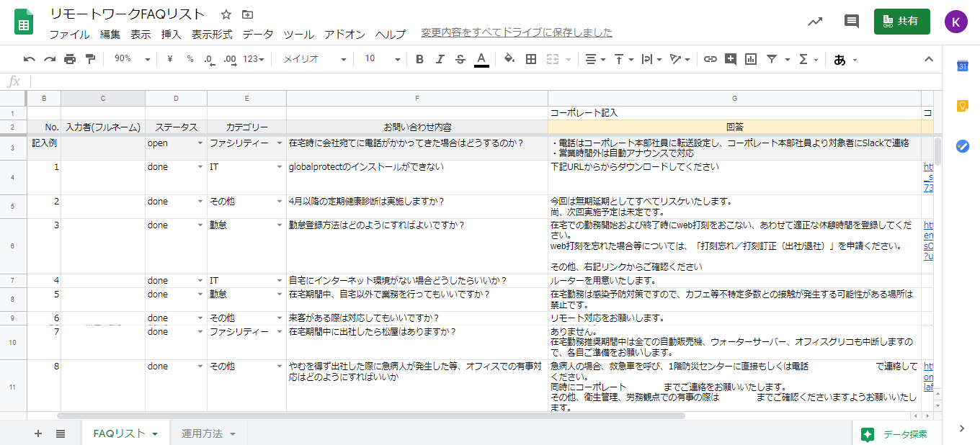Open Google Tasks in side panel

point(961,145)
